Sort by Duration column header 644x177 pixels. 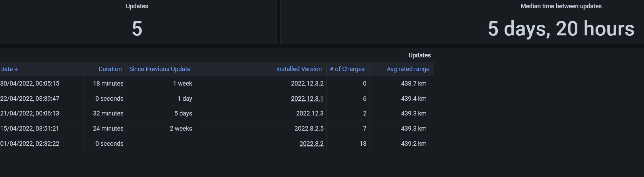click(110, 69)
